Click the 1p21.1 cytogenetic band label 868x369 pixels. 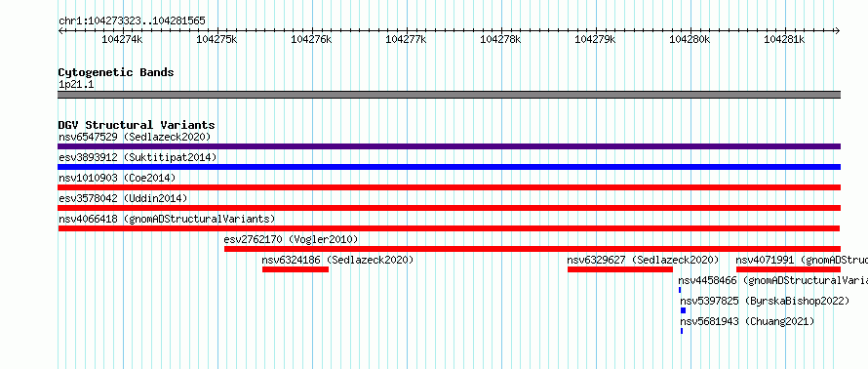[x=76, y=84]
